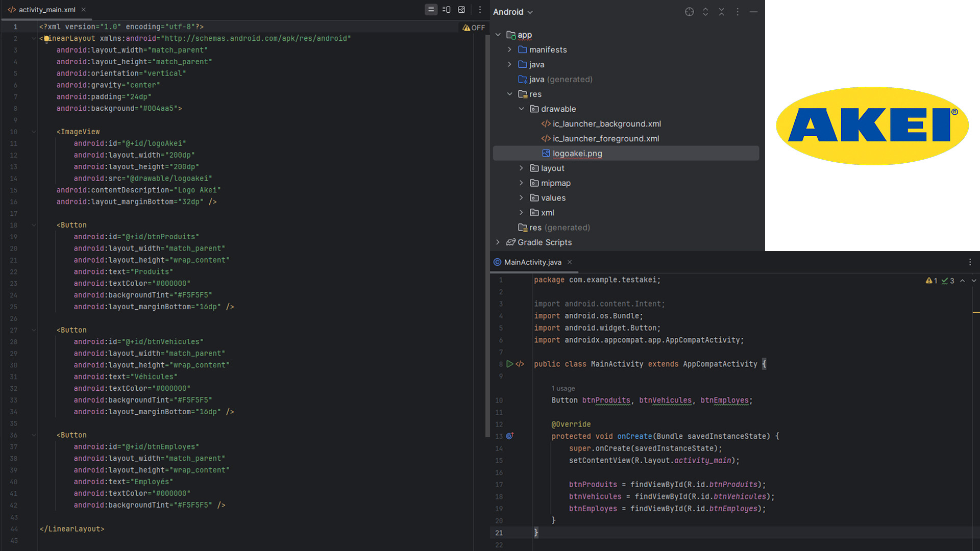Collapse the app module node
The width and height of the screenshot is (980, 551).
(x=498, y=35)
